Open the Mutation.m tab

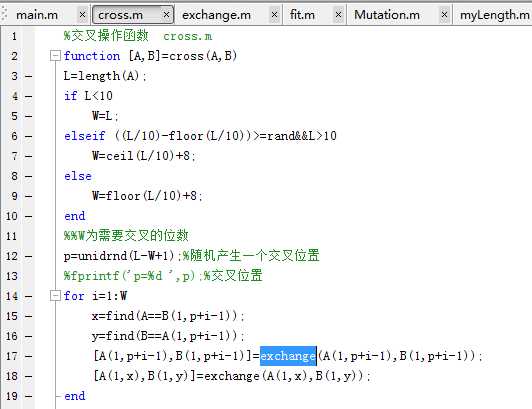pos(387,15)
